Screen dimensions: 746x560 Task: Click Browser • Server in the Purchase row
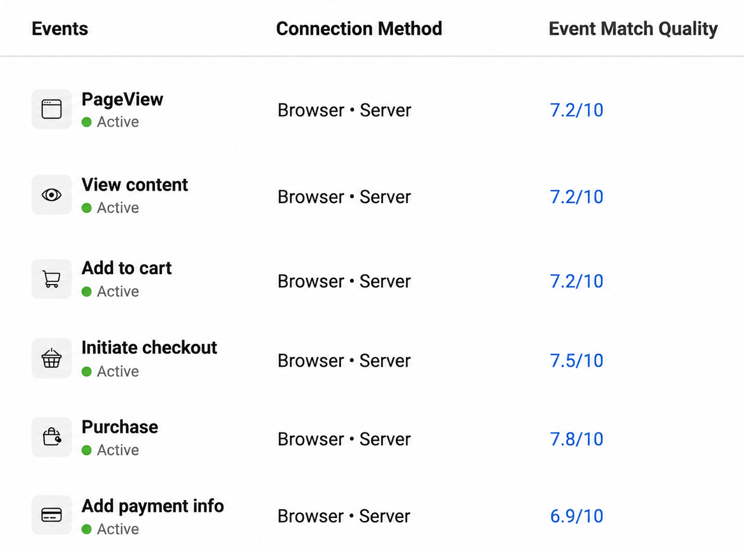(344, 440)
